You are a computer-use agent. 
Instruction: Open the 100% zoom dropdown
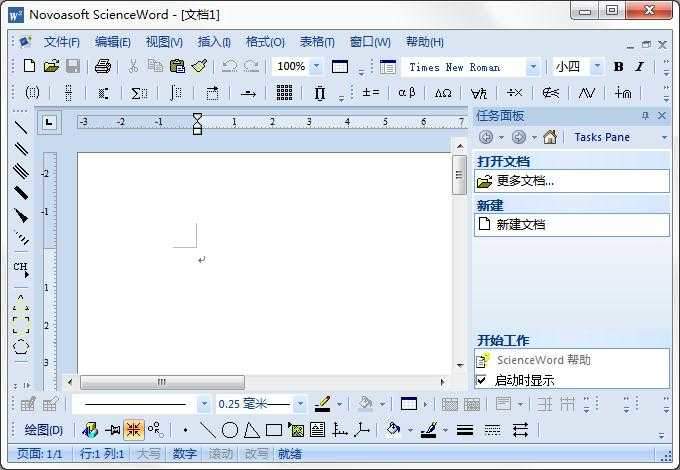317,67
